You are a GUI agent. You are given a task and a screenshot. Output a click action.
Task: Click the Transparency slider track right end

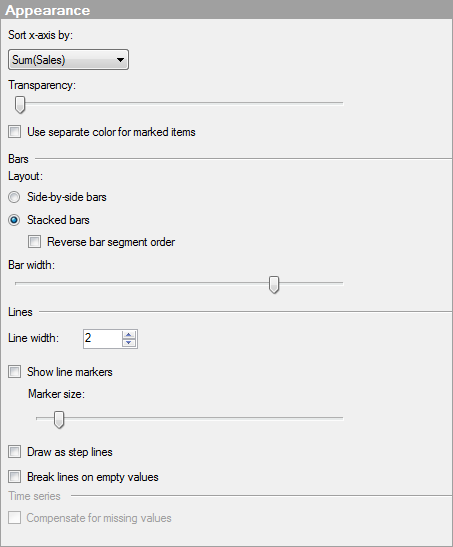(x=340, y=103)
